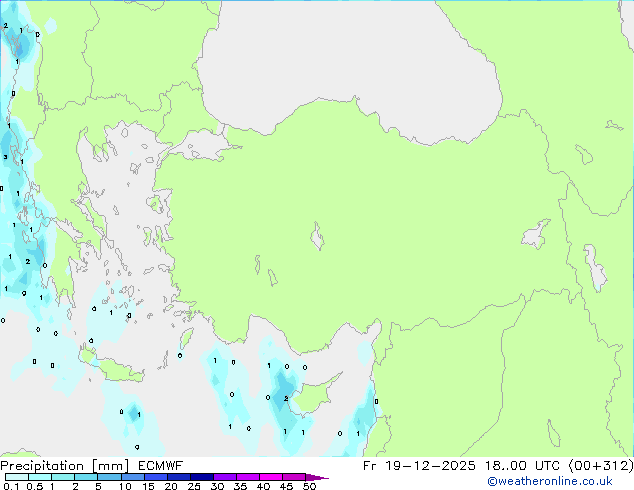Pick the 40–45 mm magenta swatch

[271, 477]
